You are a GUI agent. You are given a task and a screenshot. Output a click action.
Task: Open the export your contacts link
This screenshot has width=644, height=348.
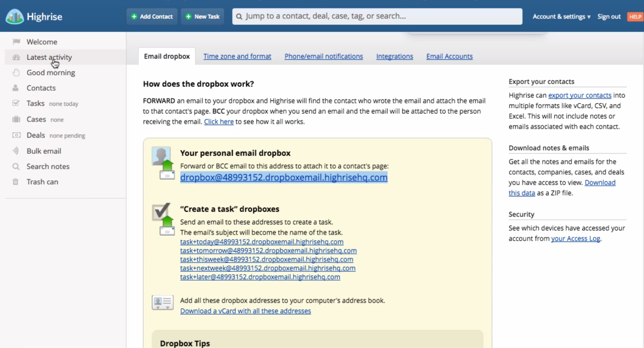[x=580, y=95]
